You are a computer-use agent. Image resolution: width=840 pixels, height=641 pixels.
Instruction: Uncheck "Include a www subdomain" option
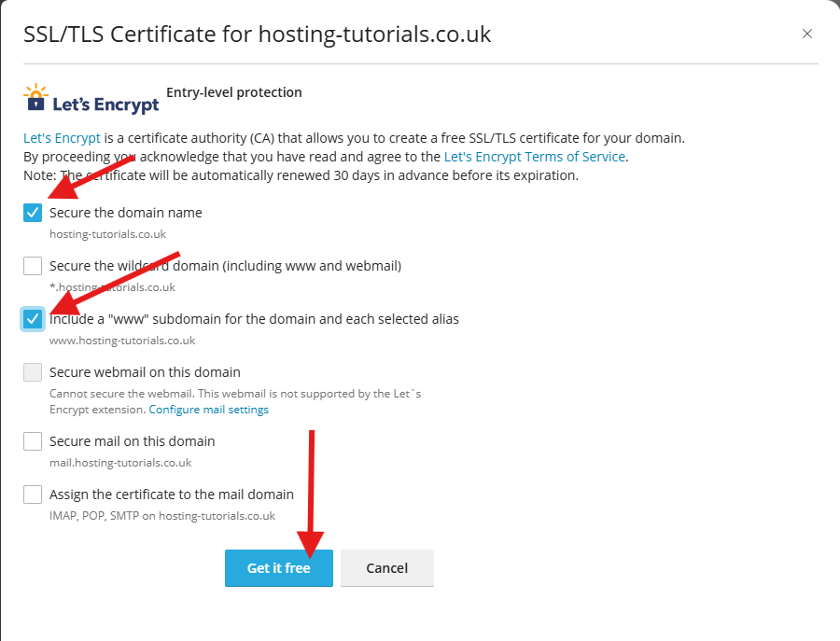click(x=32, y=318)
